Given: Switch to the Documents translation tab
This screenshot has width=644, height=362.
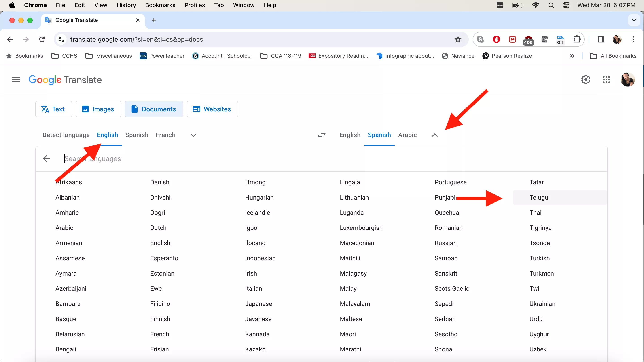Looking at the screenshot, I should click(154, 109).
